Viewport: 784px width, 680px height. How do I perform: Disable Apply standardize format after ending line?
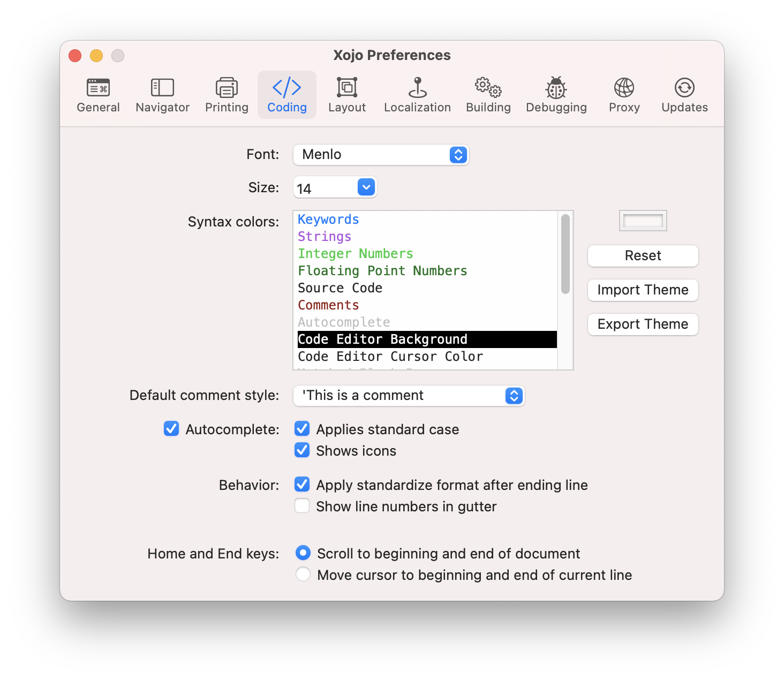click(x=302, y=485)
